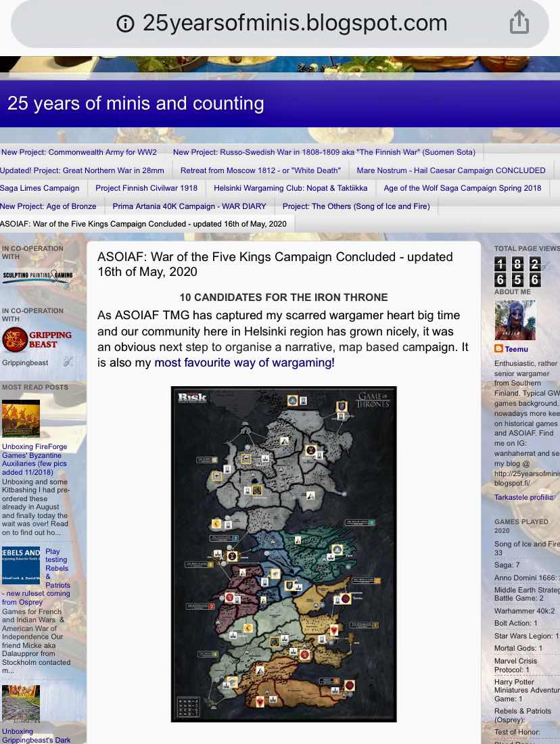Tap the FireForge Byzantine post thumbnail
The height and width of the screenshot is (744, 560).
[21, 418]
